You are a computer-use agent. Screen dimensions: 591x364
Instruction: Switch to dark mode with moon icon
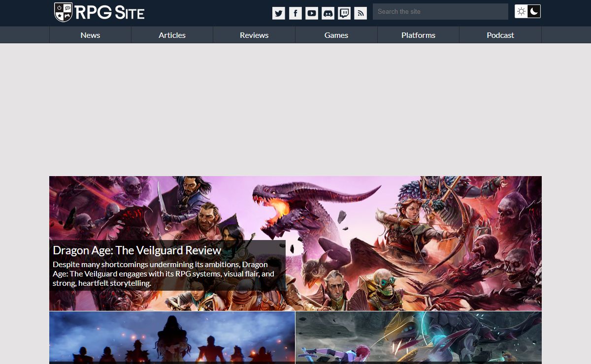tap(534, 11)
